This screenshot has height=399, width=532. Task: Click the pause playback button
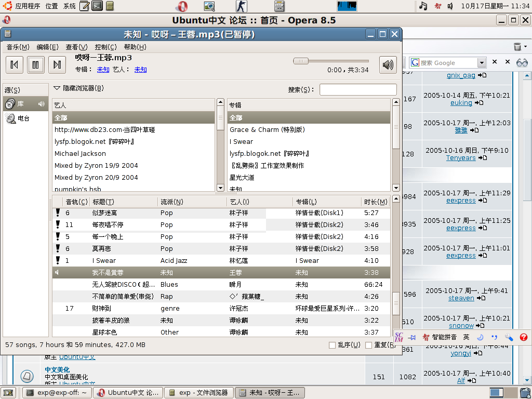pos(36,64)
